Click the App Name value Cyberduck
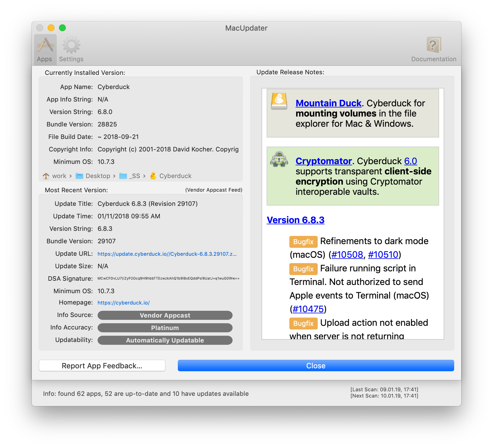The height and width of the screenshot is (448, 493). (x=113, y=87)
